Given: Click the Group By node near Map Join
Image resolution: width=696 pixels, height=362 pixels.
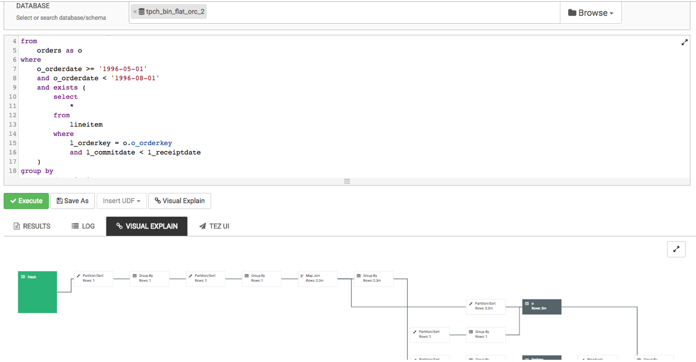Looking at the screenshot, I should tap(373, 279).
